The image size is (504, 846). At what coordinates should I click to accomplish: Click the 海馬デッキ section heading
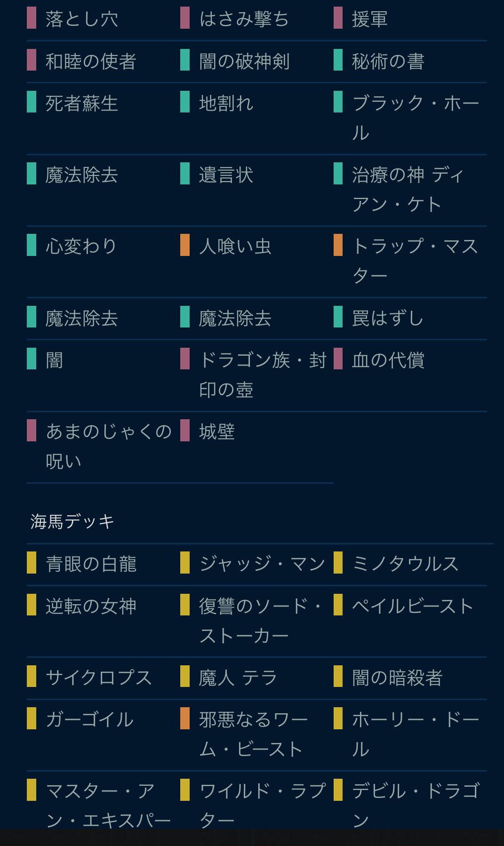tap(72, 521)
